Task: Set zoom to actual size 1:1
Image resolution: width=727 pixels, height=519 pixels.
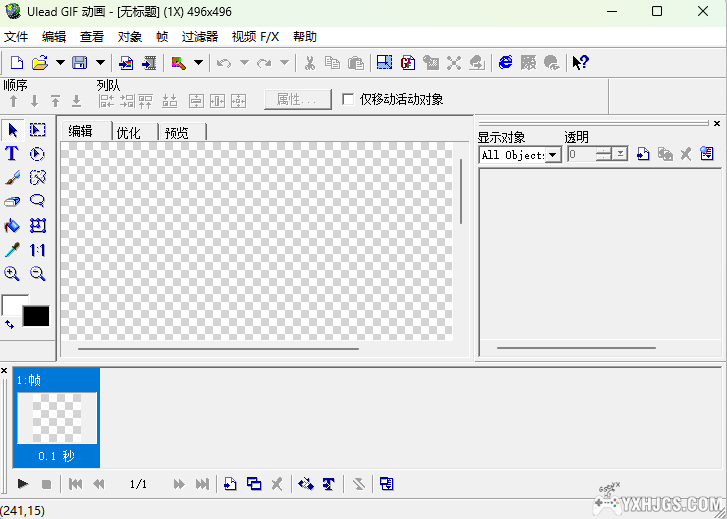Action: (x=38, y=250)
